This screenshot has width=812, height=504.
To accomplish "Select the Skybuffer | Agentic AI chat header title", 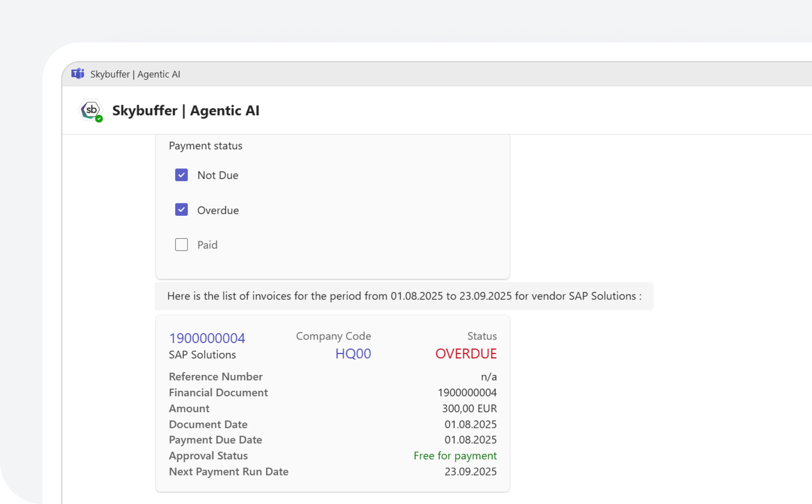I will point(186,111).
